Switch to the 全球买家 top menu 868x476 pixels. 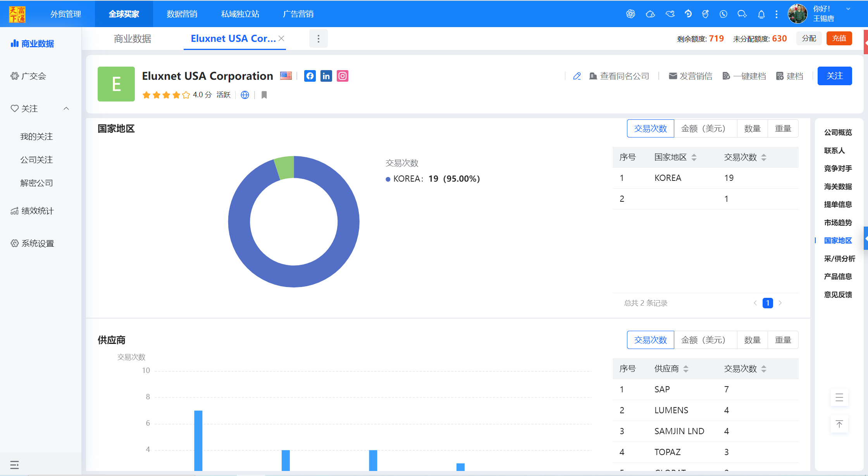pos(124,14)
